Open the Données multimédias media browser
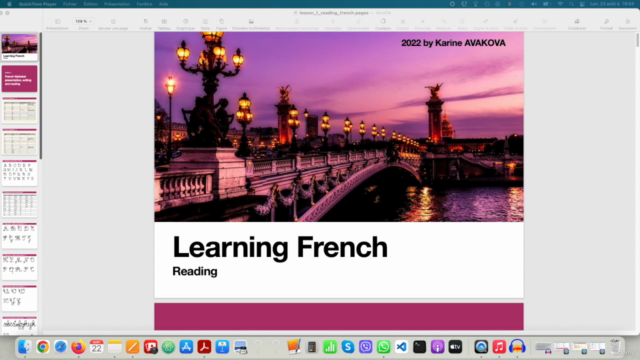The width and height of the screenshot is (640, 360). [251, 24]
